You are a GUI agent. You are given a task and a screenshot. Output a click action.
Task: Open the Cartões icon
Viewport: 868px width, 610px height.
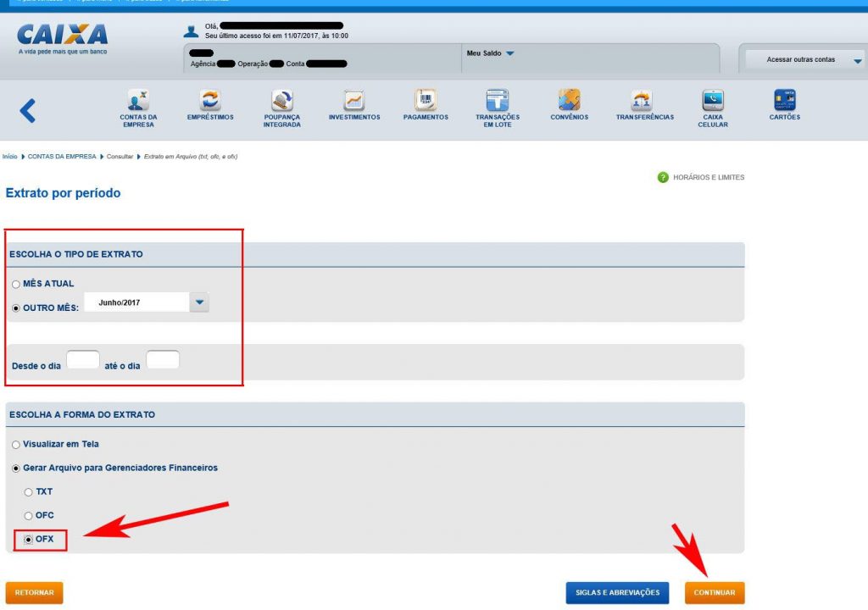785,100
